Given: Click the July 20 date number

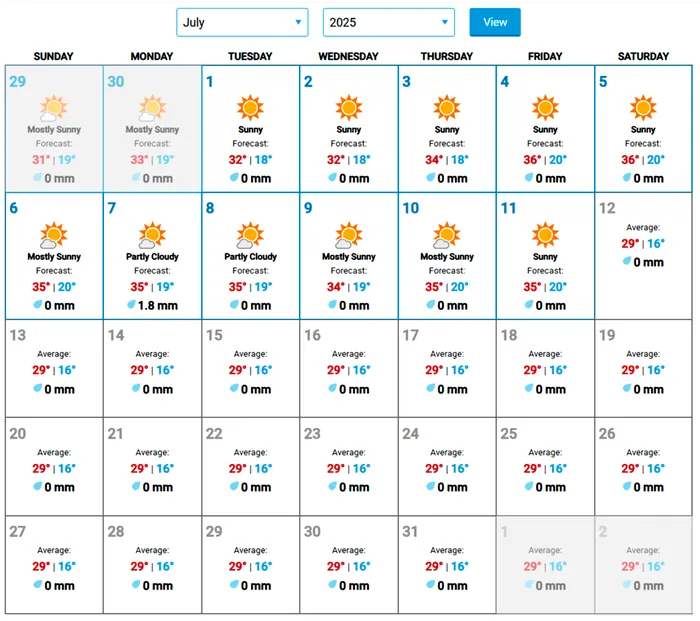Looking at the screenshot, I should [x=18, y=434].
